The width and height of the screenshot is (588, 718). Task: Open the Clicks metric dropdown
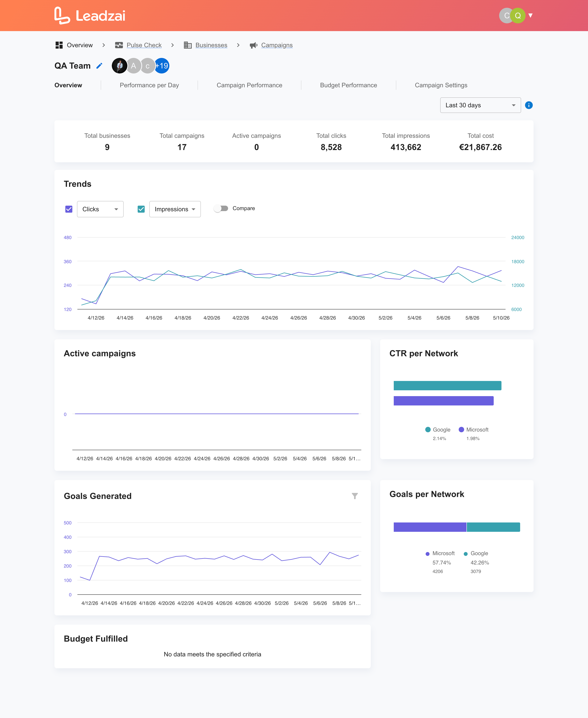click(x=100, y=209)
